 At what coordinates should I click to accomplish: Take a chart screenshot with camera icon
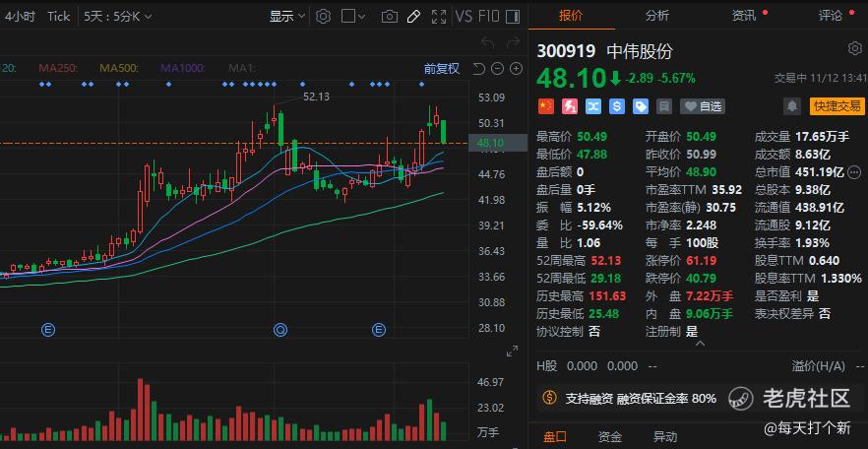tap(389, 17)
